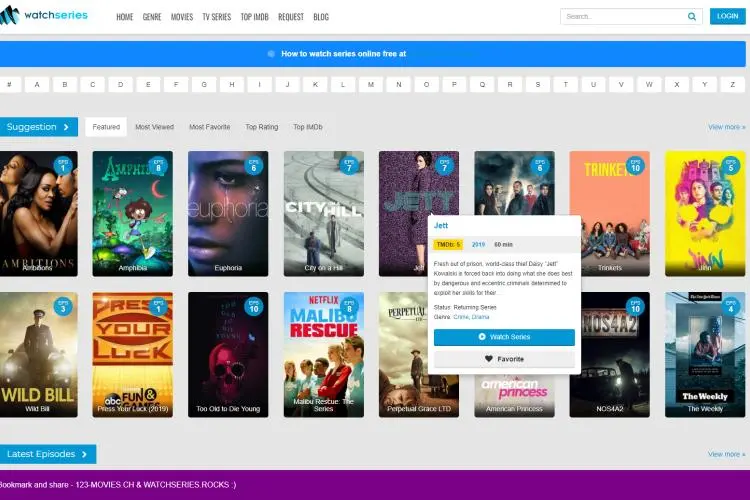The image size is (750, 500).
Task: Click the 2019 year link in popup
Action: (x=478, y=244)
